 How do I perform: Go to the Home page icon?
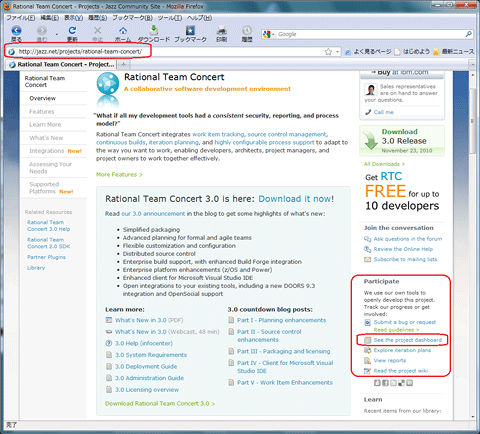[123, 31]
